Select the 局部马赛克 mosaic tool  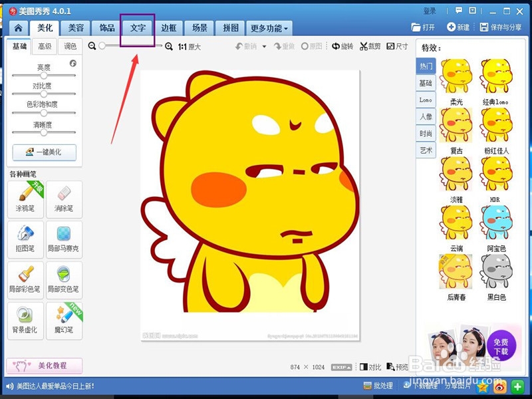[64, 239]
